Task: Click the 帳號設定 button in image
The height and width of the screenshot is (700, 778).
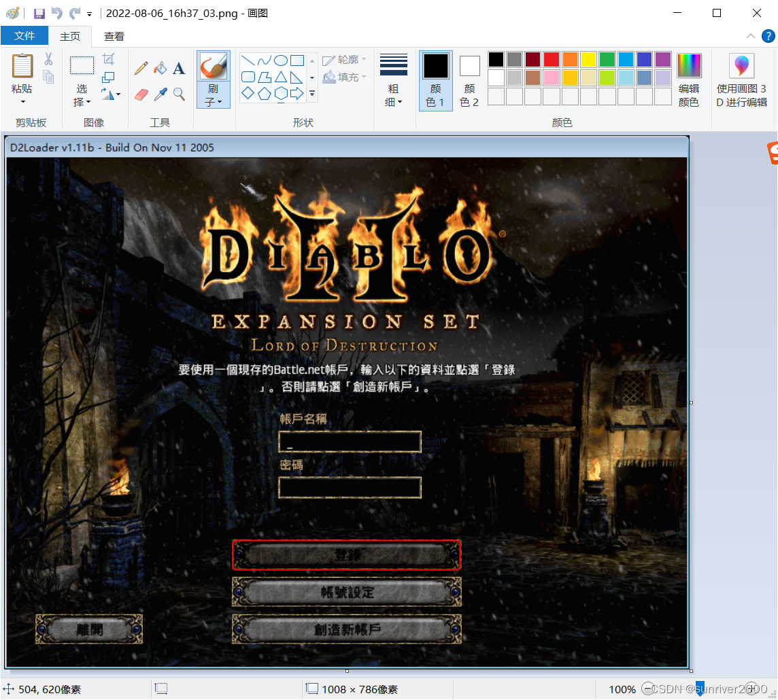Action: click(347, 592)
